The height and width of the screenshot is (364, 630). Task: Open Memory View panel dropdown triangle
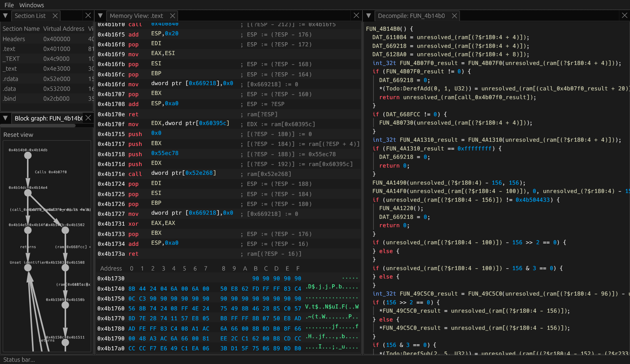tap(100, 16)
